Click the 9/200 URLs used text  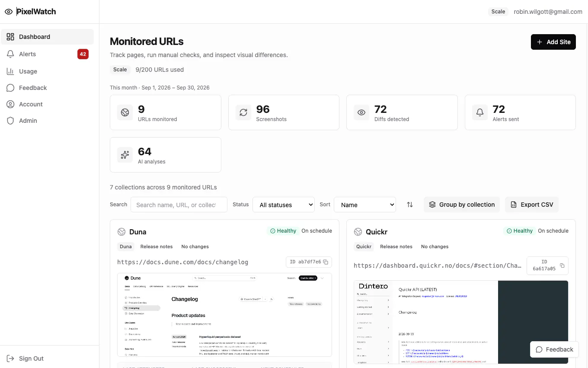click(x=160, y=70)
